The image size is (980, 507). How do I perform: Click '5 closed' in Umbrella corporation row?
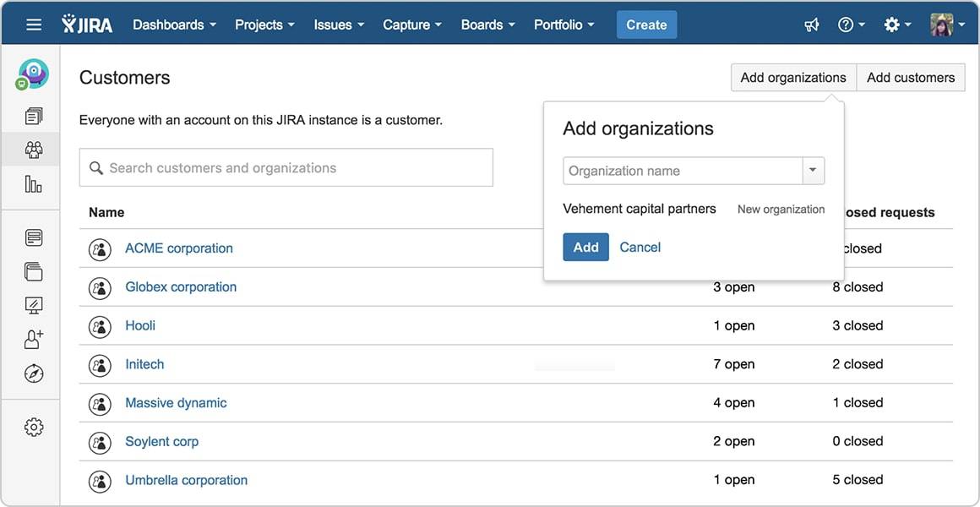[857, 480]
